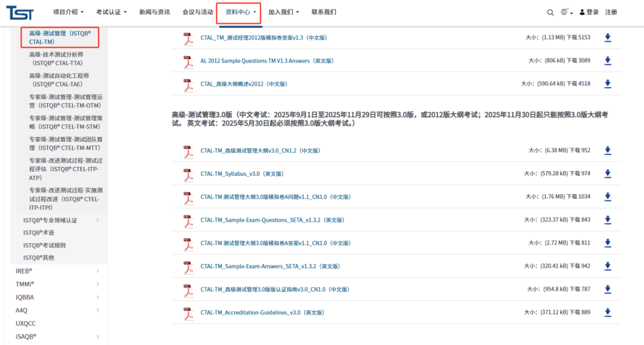644x345 pixels.
Task: Click the TST logo
Action: tap(20, 12)
